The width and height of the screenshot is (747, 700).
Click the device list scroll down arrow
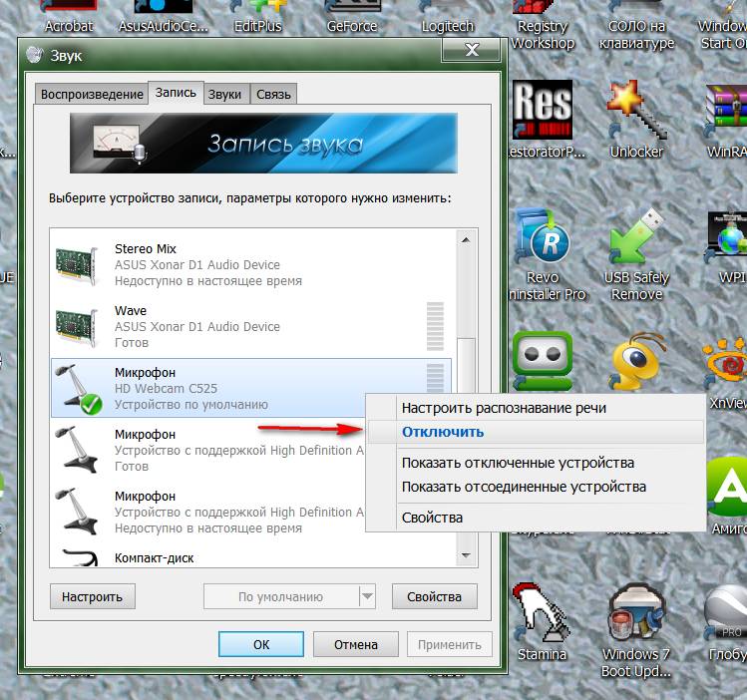point(466,555)
